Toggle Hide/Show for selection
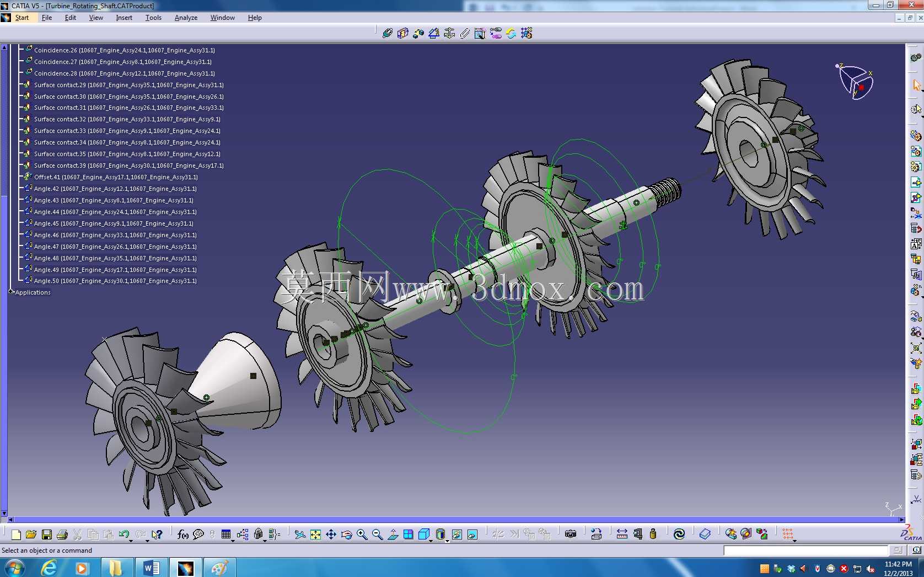This screenshot has height=577, width=924. (457, 534)
